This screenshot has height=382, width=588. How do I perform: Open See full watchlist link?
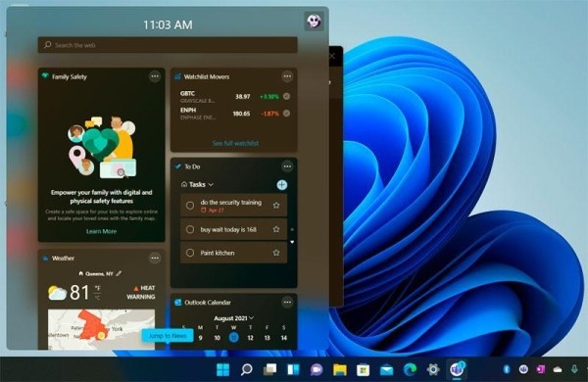(235, 143)
